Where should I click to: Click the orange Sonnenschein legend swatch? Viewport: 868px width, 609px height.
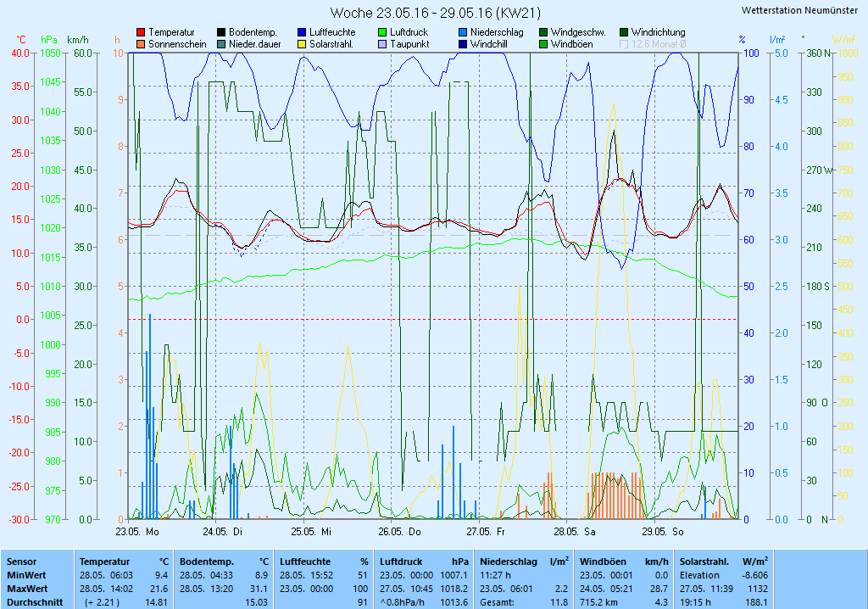141,44
